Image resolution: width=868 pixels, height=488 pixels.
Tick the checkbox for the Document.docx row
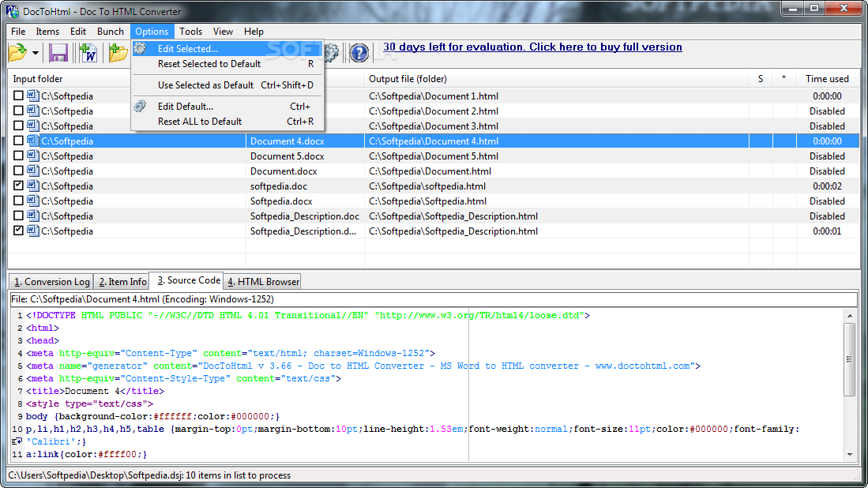(18, 171)
